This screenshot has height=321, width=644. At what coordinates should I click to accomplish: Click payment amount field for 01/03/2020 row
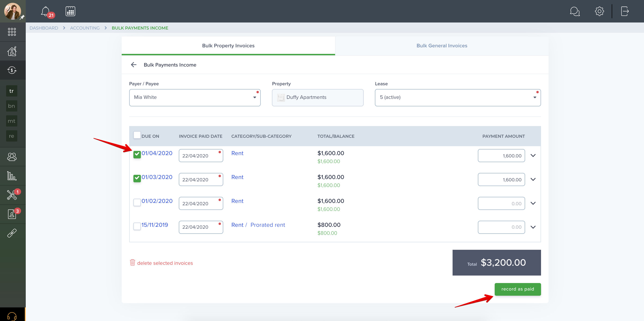tap(501, 179)
